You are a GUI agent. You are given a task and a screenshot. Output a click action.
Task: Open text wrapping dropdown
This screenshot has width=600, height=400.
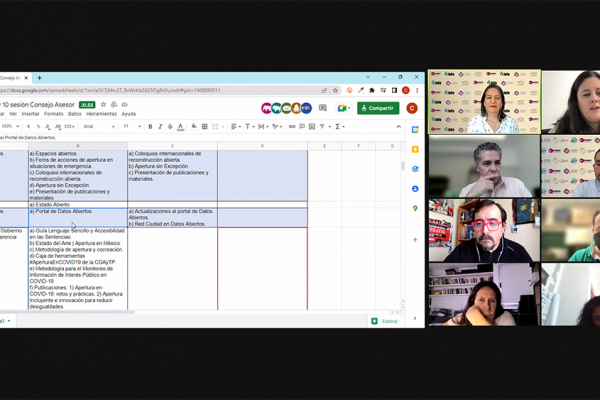point(263,126)
